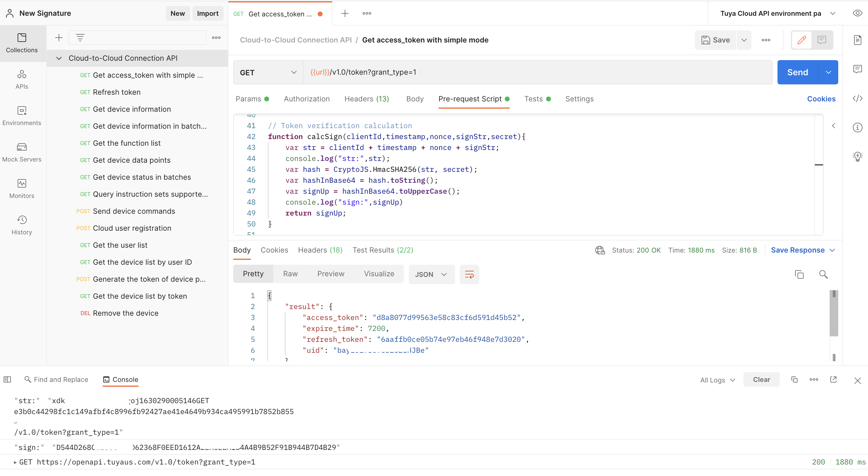
Task: Toggle word wrap in response body
Action: click(x=469, y=274)
